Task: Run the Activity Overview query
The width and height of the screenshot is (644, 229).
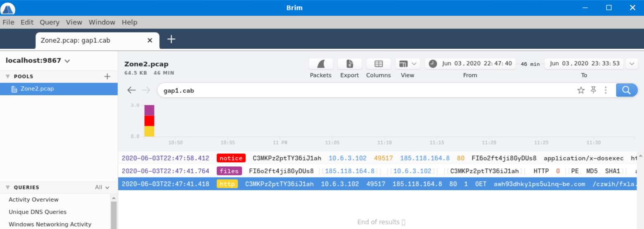Action: [x=33, y=200]
